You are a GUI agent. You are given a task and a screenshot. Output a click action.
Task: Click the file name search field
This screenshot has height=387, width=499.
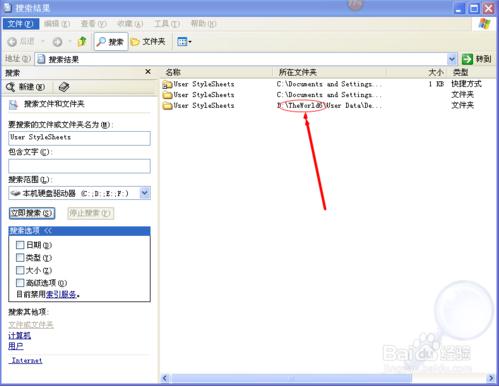click(x=79, y=138)
